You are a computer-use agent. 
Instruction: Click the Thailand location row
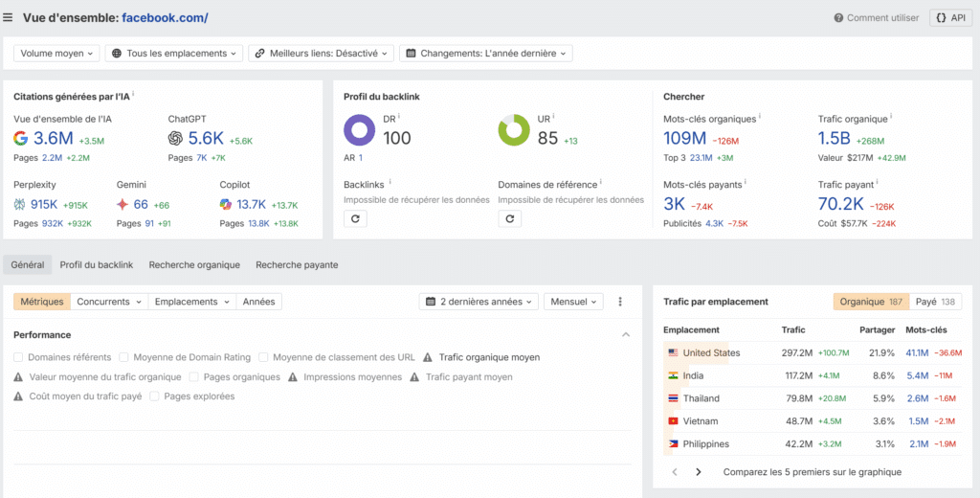[x=812, y=398]
